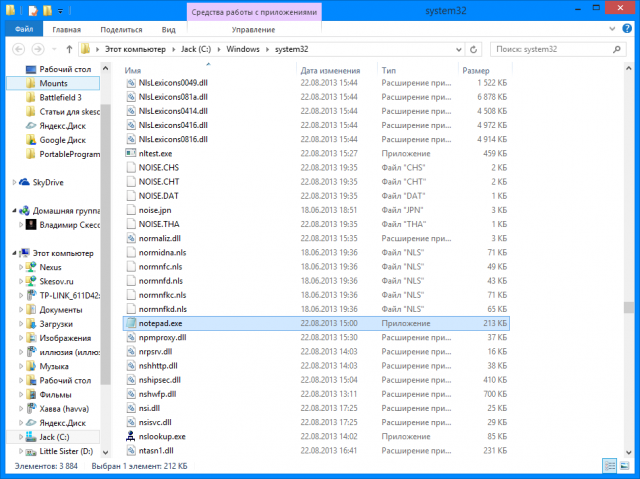The image size is (640, 479).
Task: Go up one folder level
Action: click(69, 49)
